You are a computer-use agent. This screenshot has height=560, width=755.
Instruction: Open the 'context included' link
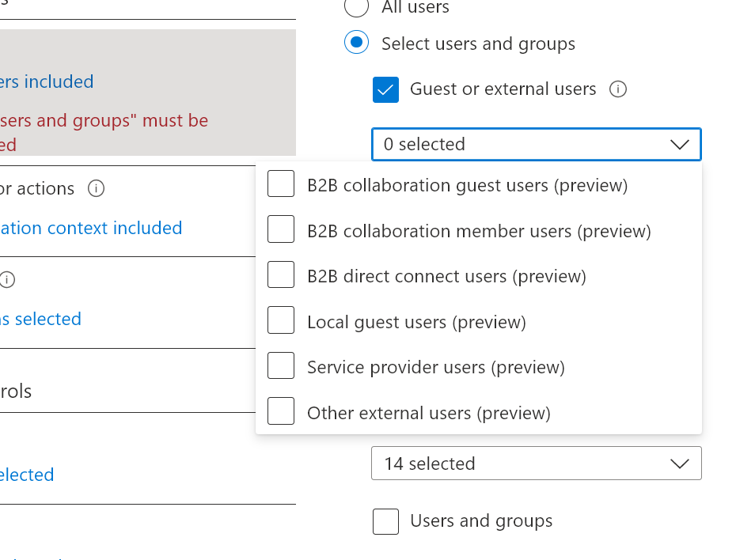pos(91,228)
